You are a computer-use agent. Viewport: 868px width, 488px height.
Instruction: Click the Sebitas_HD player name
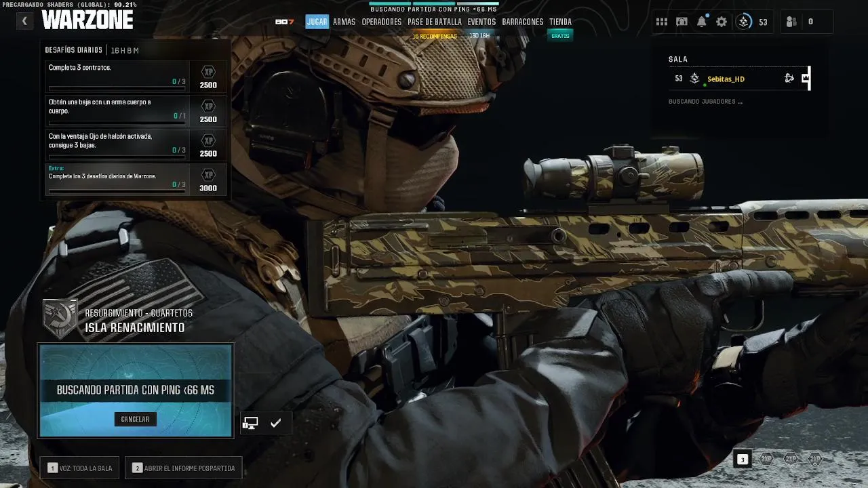[x=726, y=79]
